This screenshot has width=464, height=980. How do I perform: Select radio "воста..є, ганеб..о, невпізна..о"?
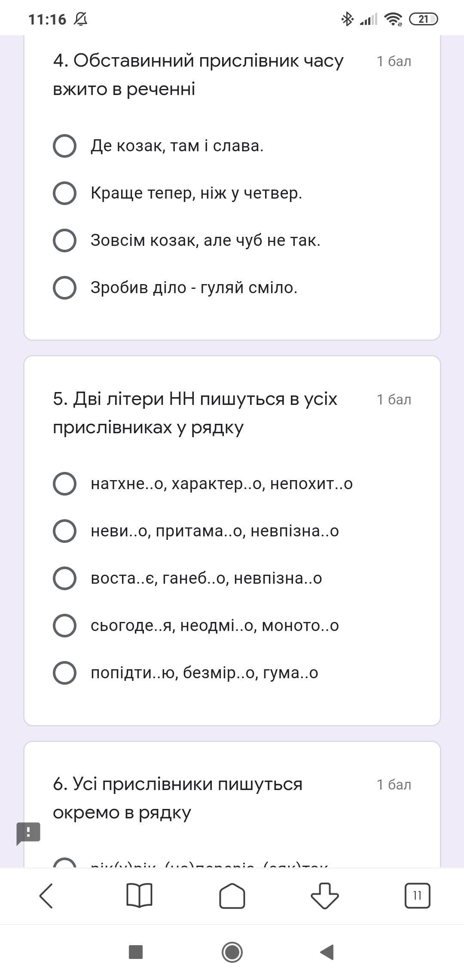65,579
